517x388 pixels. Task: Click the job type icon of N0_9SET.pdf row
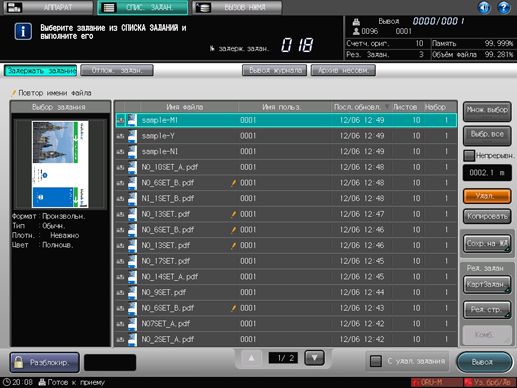click(121, 292)
